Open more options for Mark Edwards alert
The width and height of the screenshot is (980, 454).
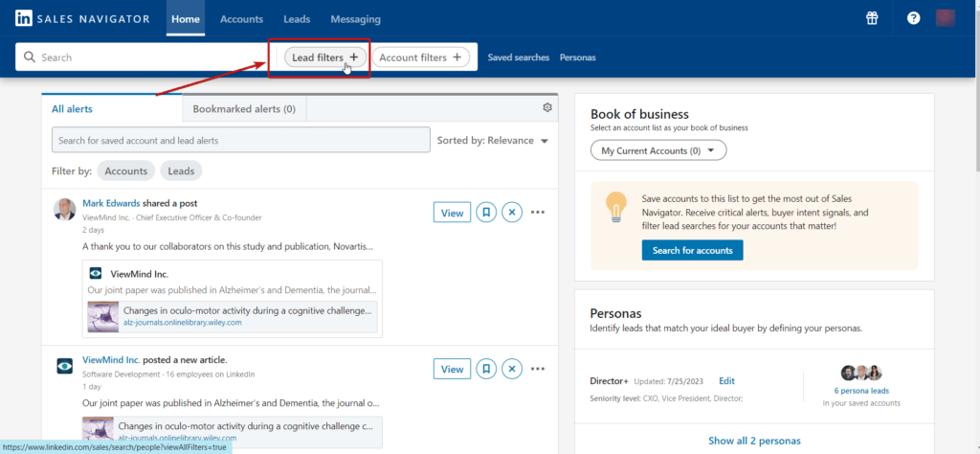click(x=538, y=213)
